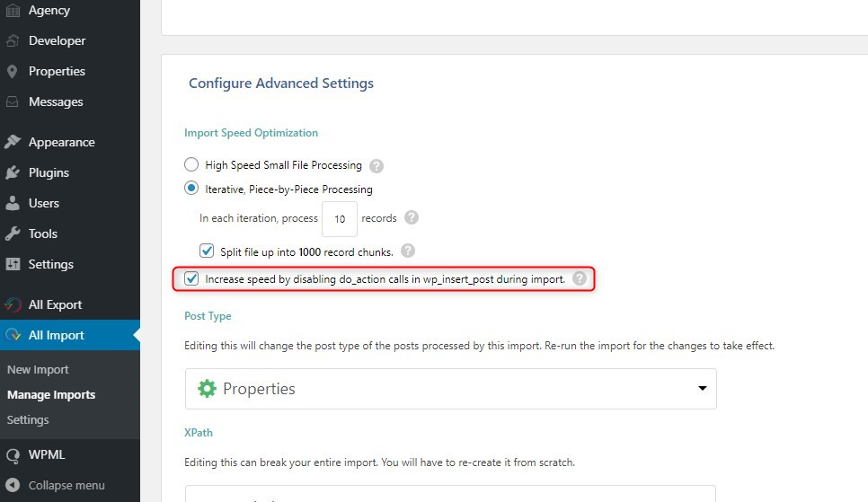The width and height of the screenshot is (868, 502).
Task: Click Collapse menu at sidebar bottom
Action: pos(56,486)
